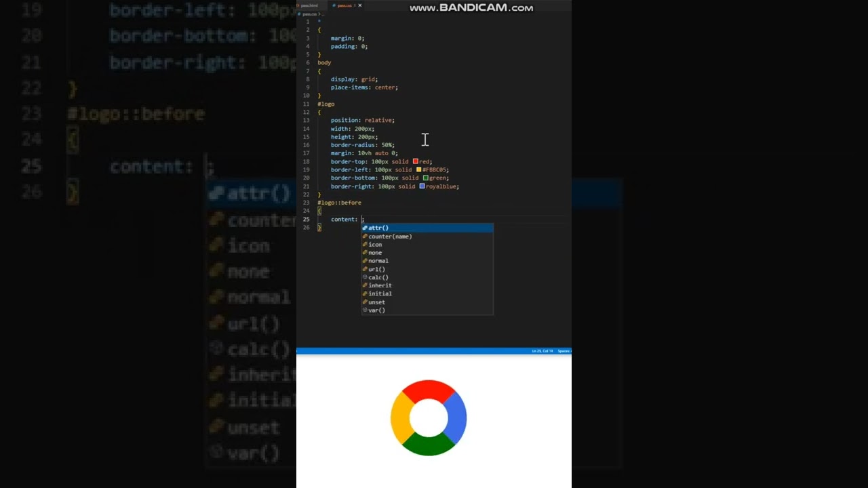The width and height of the screenshot is (868, 488).
Task: Click the 'place-items: center;' line
Action: coord(364,87)
